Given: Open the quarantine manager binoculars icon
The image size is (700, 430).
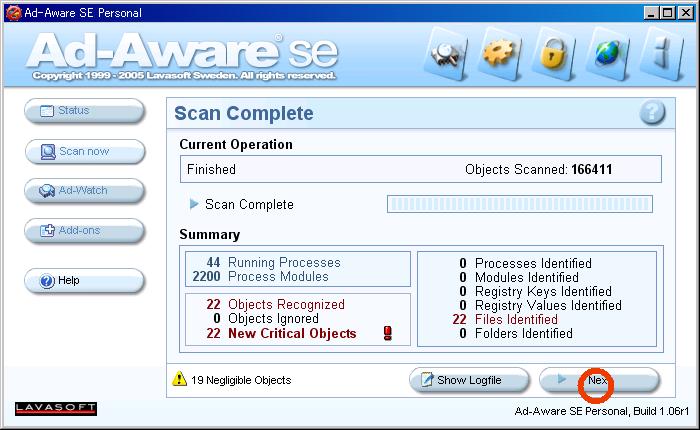Looking at the screenshot, I should (x=446, y=54).
